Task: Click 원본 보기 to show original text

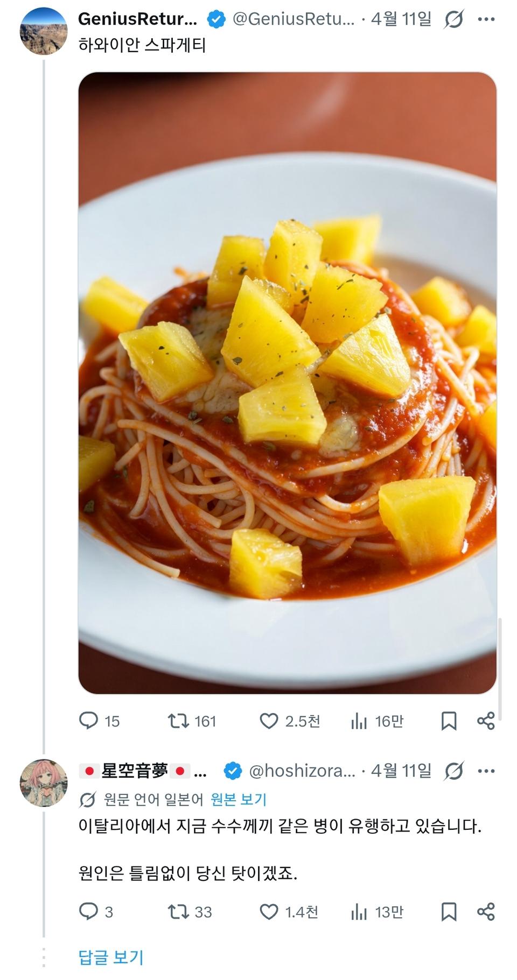Action: (x=239, y=799)
